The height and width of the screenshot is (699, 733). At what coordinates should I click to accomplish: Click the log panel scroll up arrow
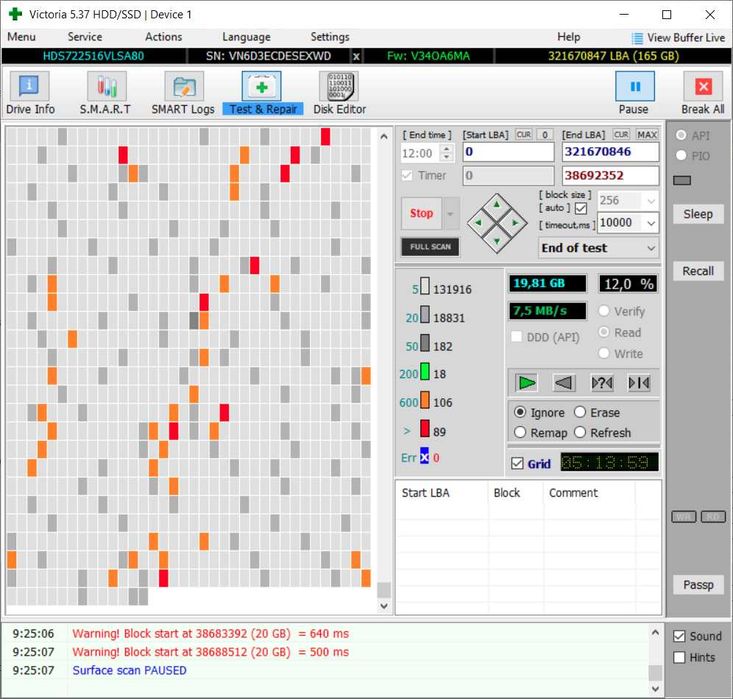[655, 633]
